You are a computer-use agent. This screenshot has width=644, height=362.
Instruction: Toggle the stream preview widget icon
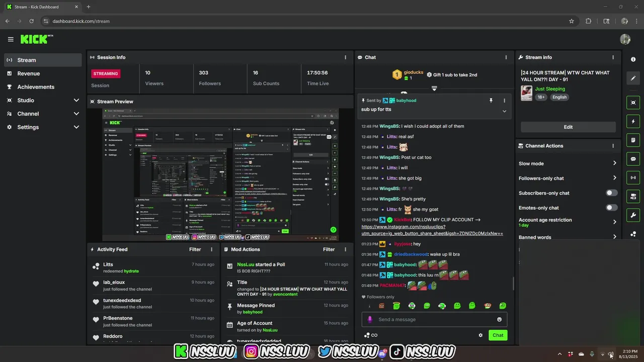[x=633, y=103]
